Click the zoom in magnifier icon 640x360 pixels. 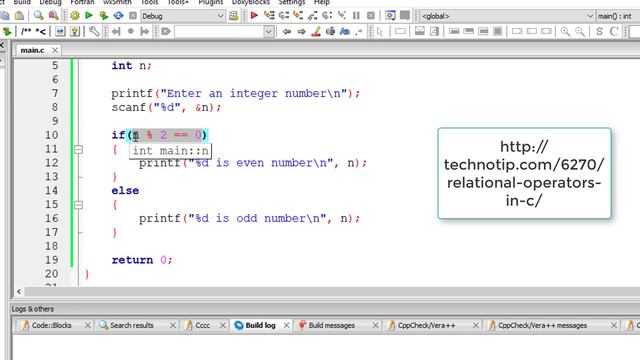tap(565, 31)
